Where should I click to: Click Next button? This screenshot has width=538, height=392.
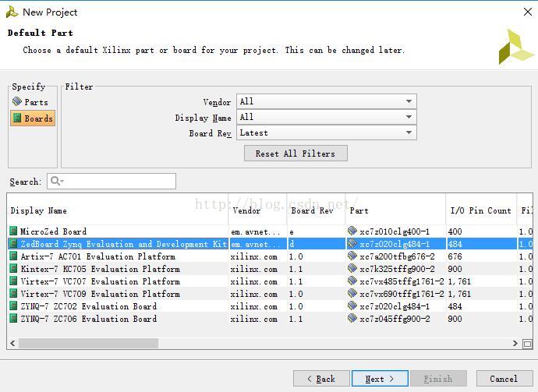click(380, 379)
